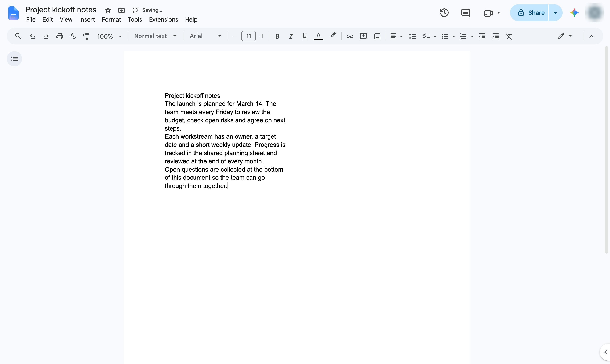Open the zoom 100% dropdown
Image resolution: width=610 pixels, height=364 pixels.
[110, 36]
